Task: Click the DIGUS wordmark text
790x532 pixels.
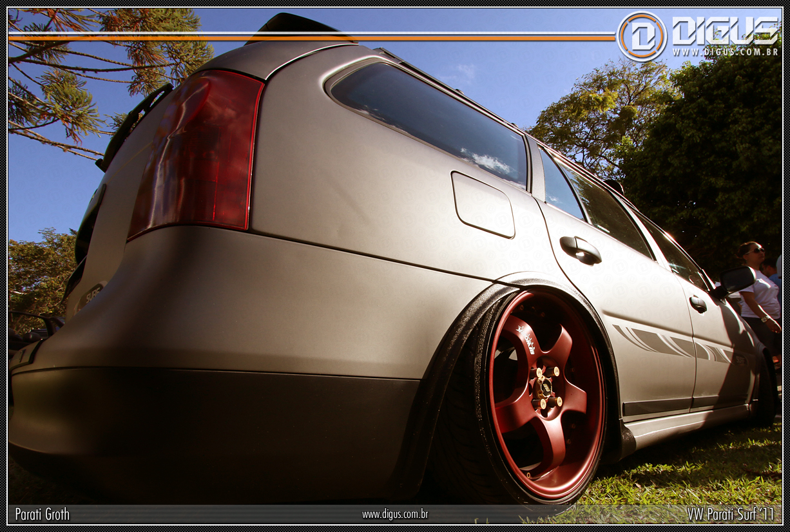Action: click(725, 30)
